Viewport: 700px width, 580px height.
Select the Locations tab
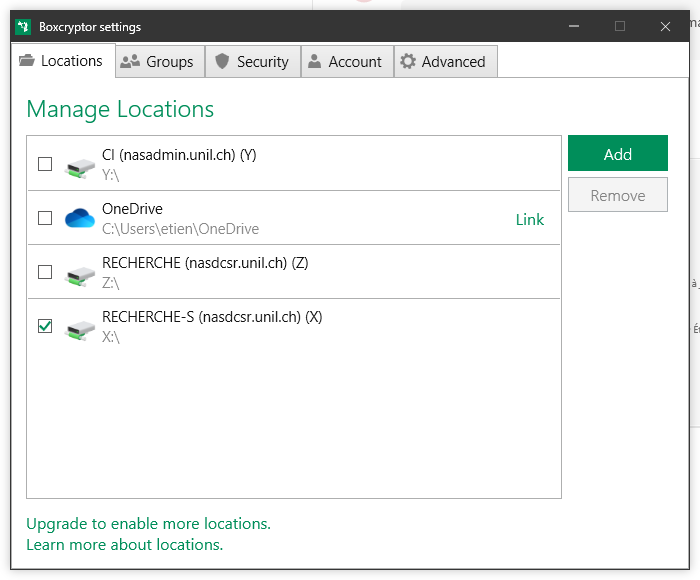click(62, 61)
